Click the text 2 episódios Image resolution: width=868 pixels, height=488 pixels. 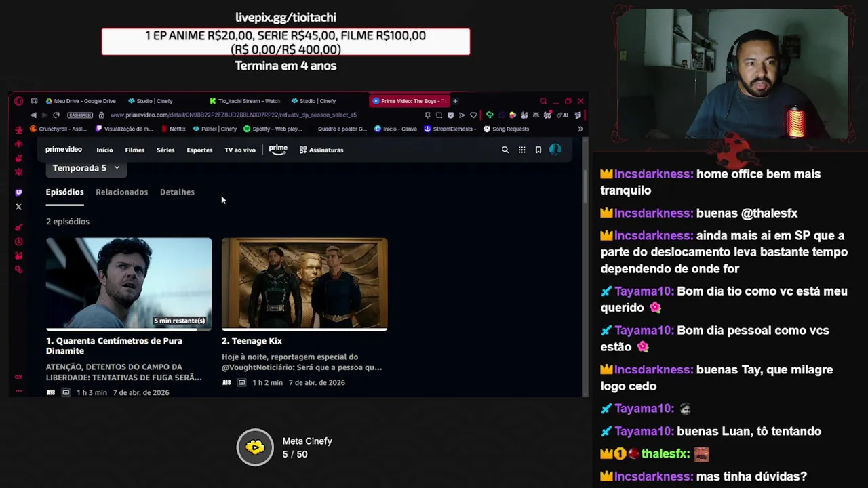tap(68, 222)
